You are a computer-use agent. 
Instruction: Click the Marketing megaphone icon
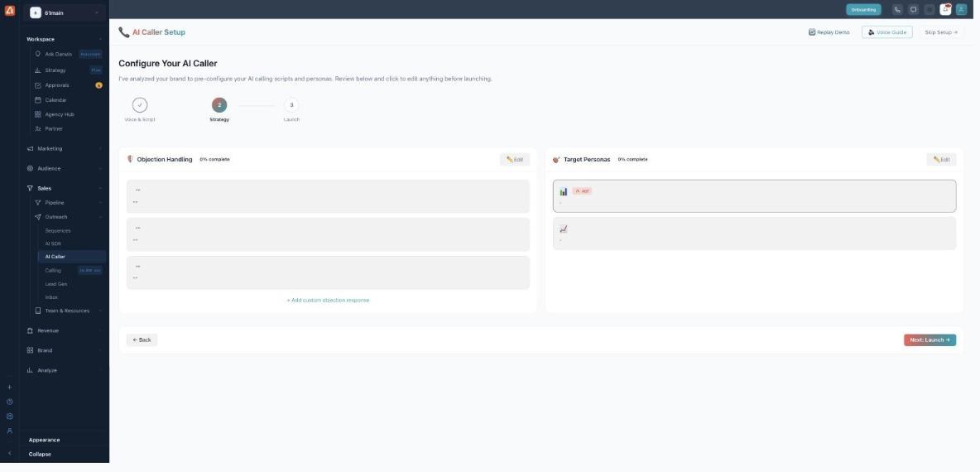(x=31, y=149)
